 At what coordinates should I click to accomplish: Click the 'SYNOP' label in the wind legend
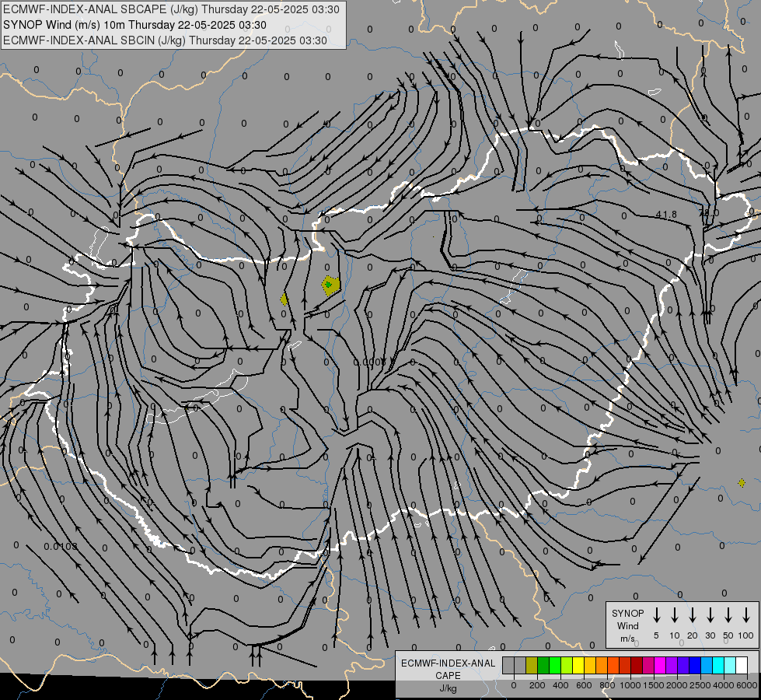pyautogui.click(x=627, y=613)
